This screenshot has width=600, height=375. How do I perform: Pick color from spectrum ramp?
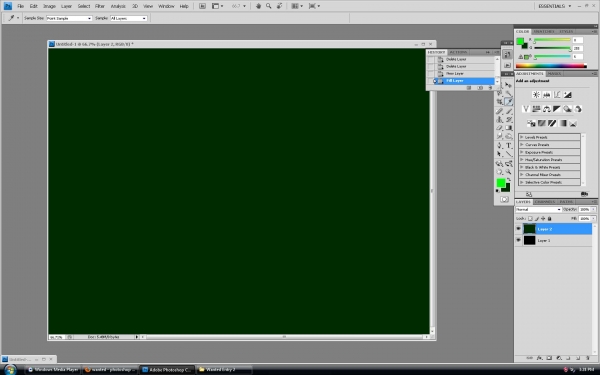[x=551, y=66]
